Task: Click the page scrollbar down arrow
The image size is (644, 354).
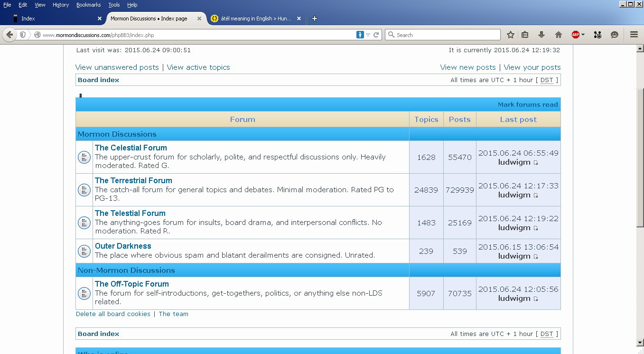Action: click(x=640, y=342)
